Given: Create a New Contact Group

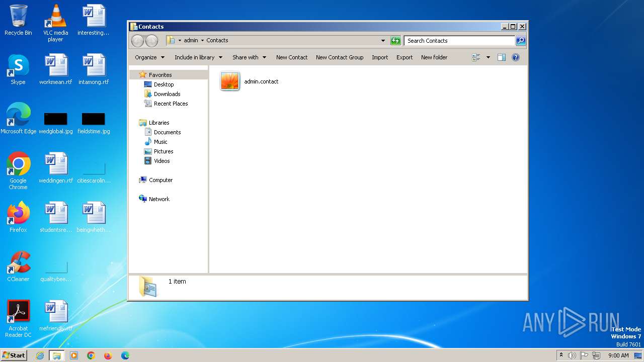Looking at the screenshot, I should point(340,57).
